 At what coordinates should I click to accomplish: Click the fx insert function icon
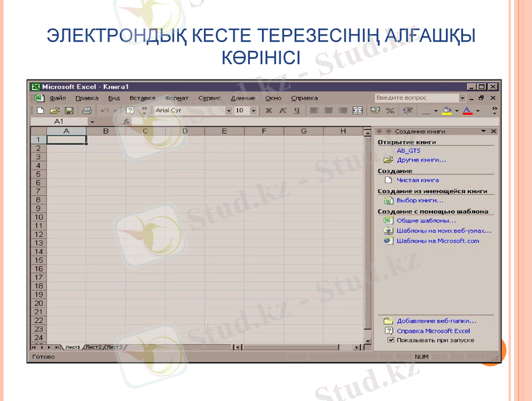click(126, 122)
